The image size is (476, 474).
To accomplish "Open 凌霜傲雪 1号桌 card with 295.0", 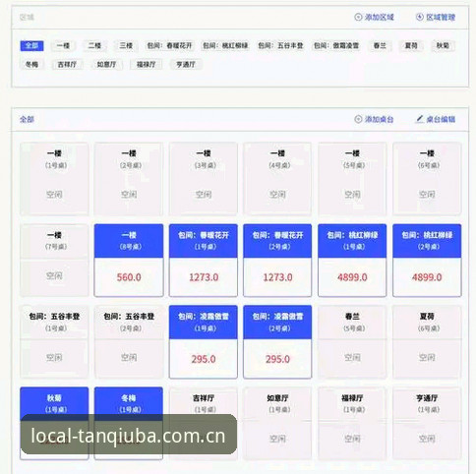I will [204, 342].
